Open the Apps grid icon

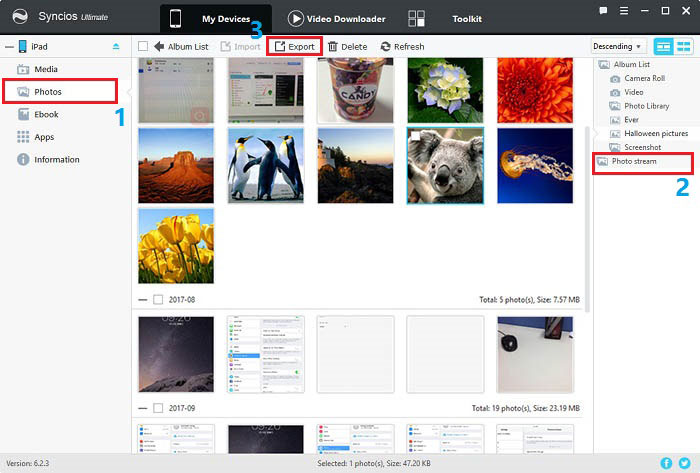23,137
